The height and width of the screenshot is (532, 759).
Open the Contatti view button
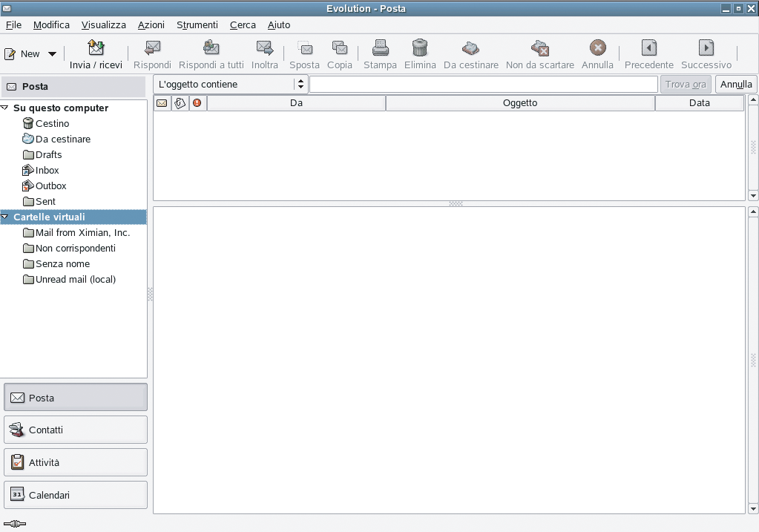(76, 430)
